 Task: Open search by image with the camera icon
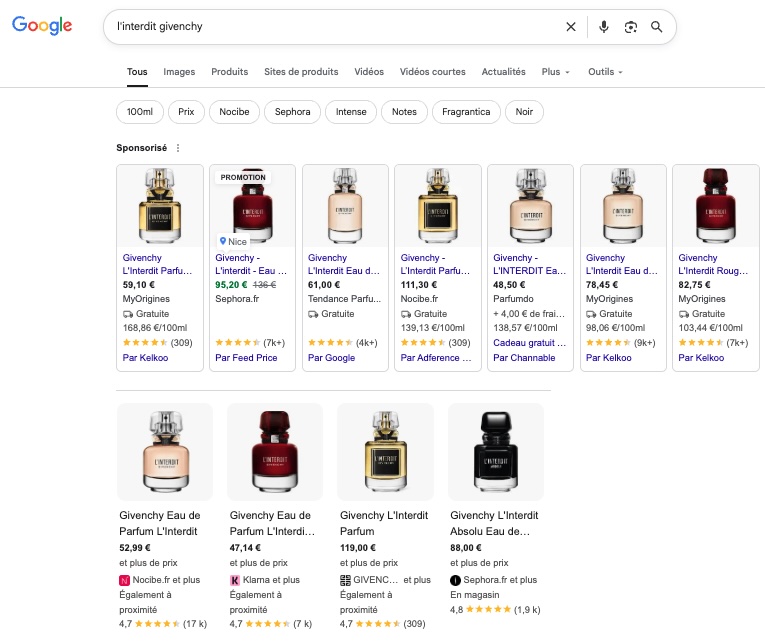(x=630, y=27)
